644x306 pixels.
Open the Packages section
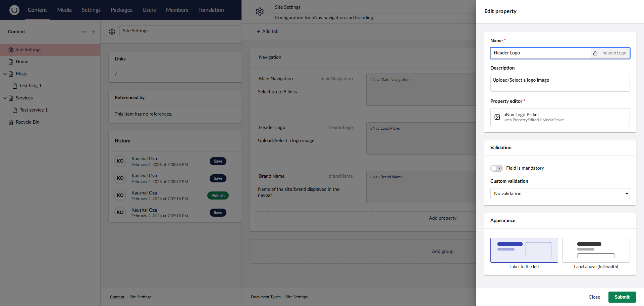click(x=121, y=10)
